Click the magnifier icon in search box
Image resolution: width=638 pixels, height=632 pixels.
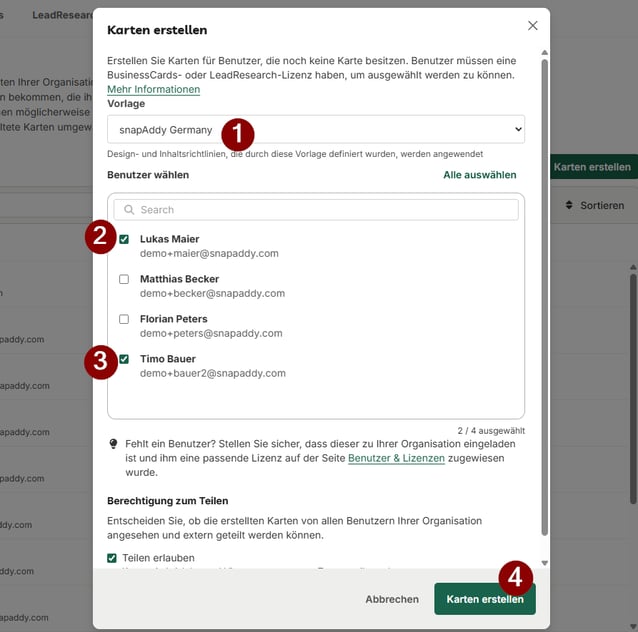(129, 210)
